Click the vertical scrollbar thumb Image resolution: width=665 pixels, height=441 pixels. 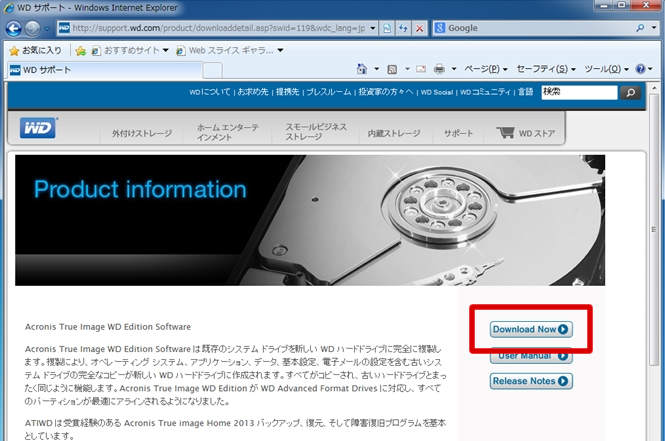pyautogui.click(x=654, y=229)
